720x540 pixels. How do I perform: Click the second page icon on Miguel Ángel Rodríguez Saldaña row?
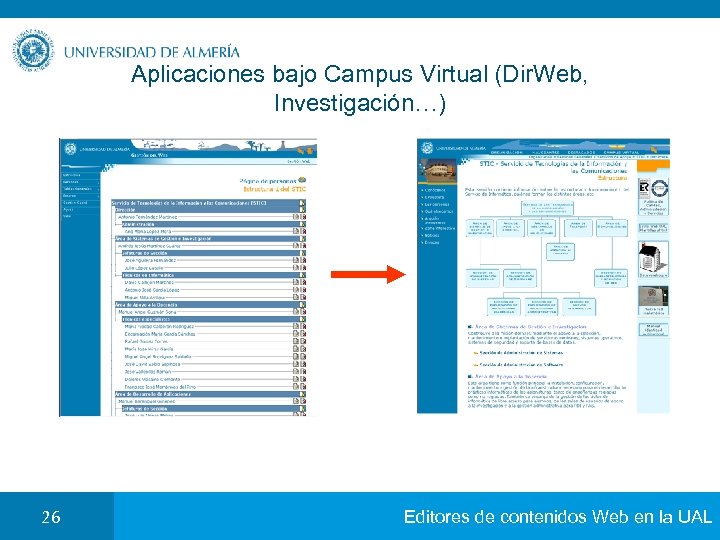coord(303,356)
